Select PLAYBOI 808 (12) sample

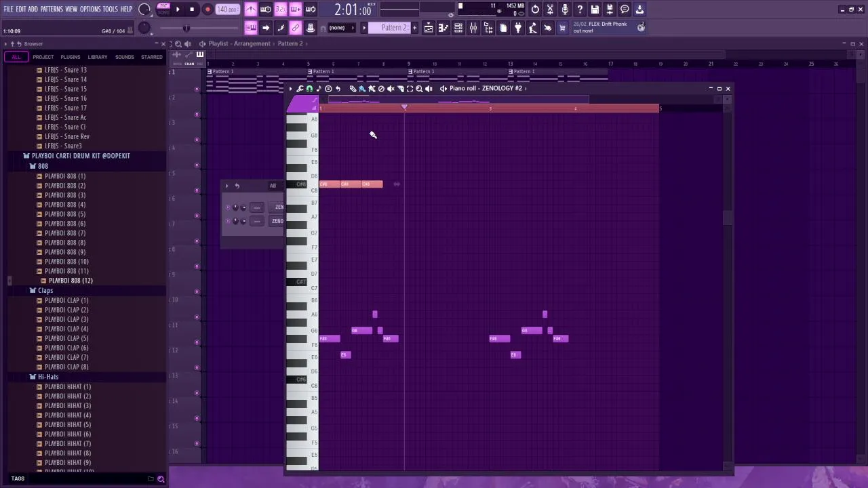click(x=71, y=281)
